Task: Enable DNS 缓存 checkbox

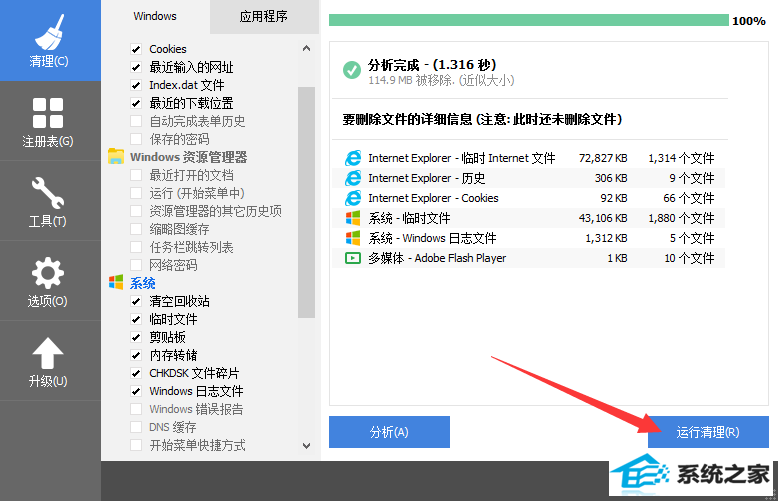Action: coord(136,427)
